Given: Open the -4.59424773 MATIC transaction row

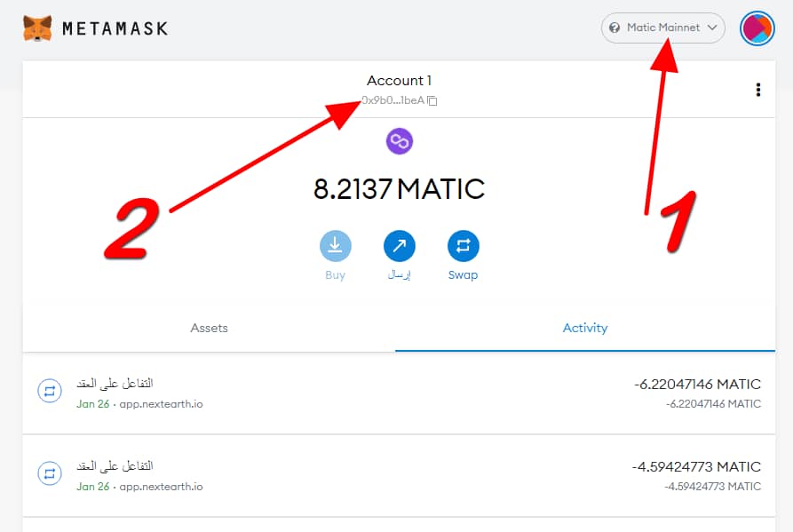Looking at the screenshot, I should [x=399, y=476].
